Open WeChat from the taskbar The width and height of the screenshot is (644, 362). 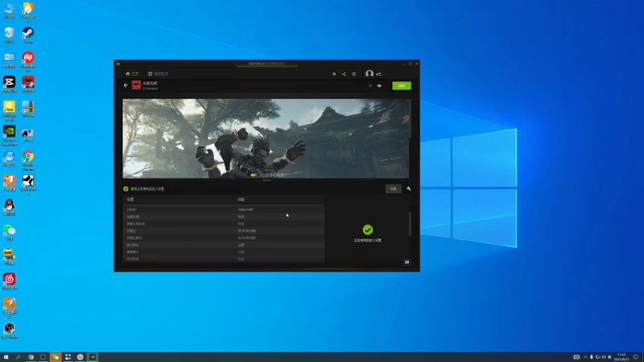(x=56, y=357)
